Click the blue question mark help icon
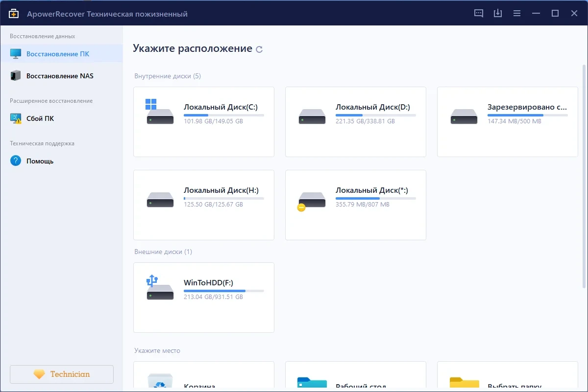The image size is (588, 392). tap(16, 161)
